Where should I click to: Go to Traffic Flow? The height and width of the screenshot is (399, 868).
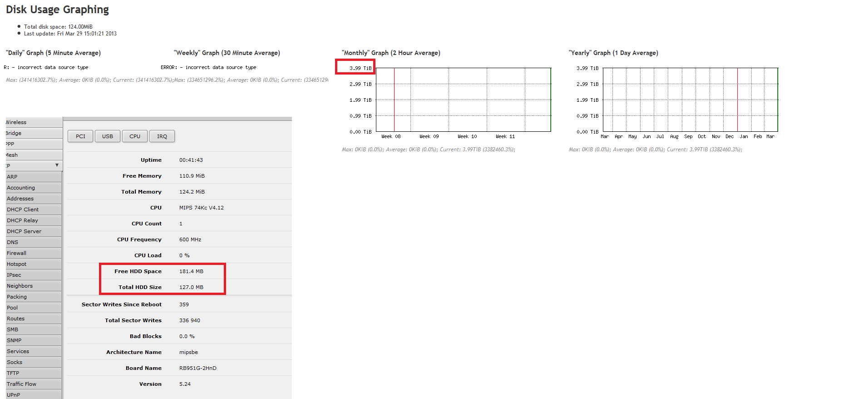coord(34,384)
